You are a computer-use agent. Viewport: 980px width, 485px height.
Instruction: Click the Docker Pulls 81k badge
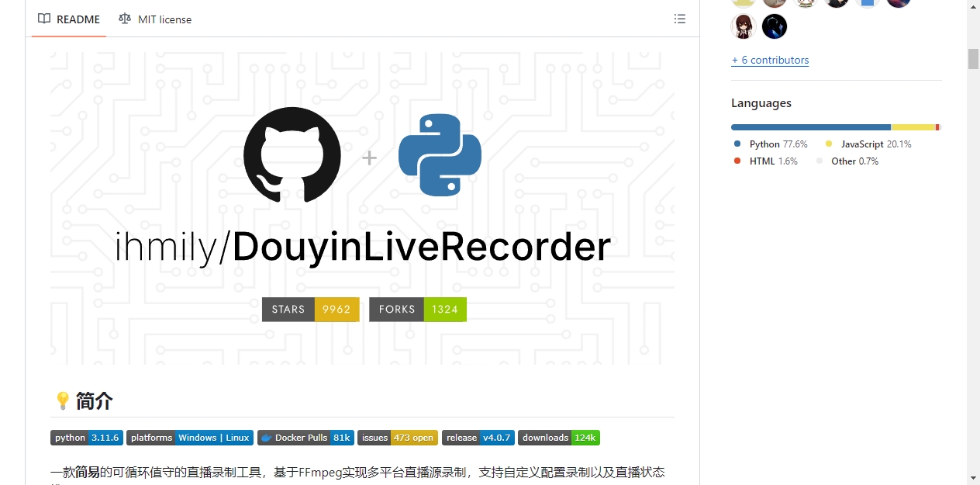tap(305, 438)
